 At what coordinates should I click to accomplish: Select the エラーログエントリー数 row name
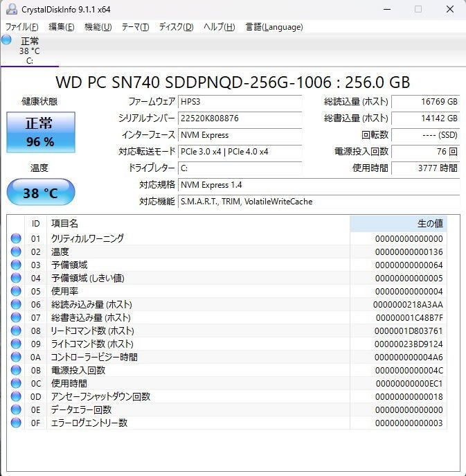[89, 423]
